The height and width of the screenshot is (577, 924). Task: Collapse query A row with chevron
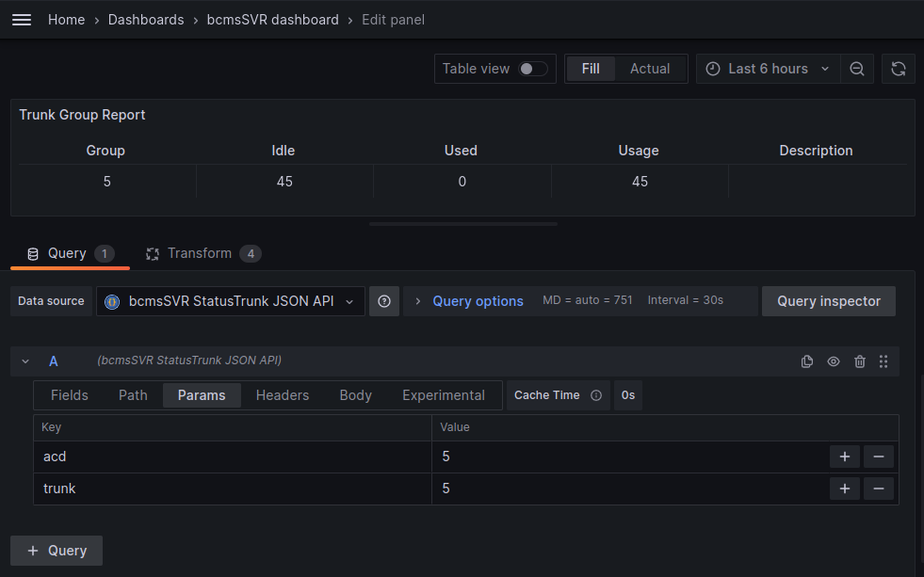[25, 361]
